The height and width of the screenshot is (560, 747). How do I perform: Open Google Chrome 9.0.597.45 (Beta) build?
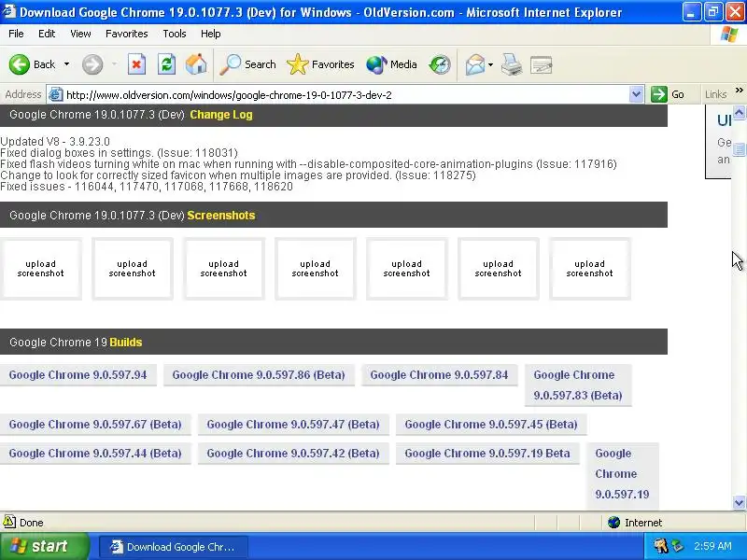491,425
